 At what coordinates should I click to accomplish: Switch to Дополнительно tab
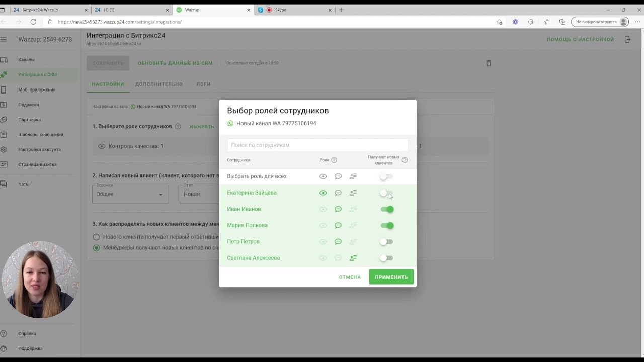coord(159,84)
